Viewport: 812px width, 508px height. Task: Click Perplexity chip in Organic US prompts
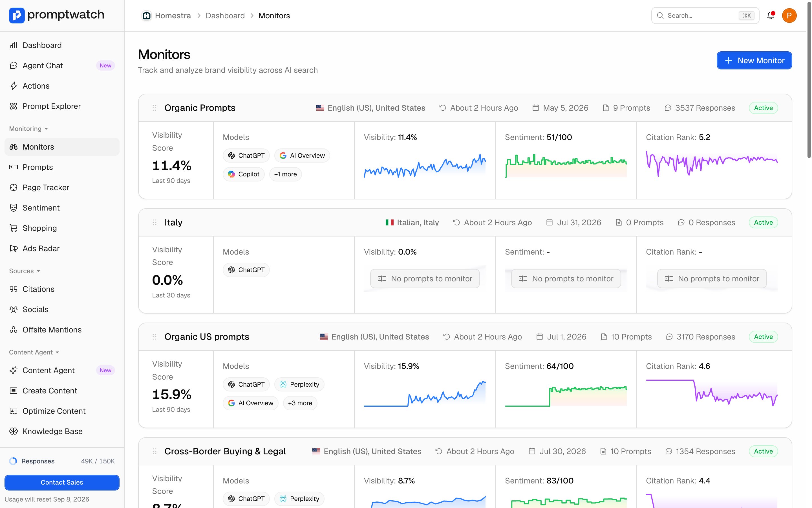click(299, 384)
